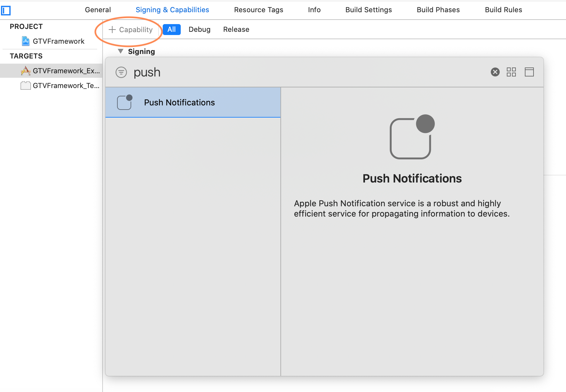566x392 pixels.
Task: Switch library to grid view icon
Action: tap(511, 72)
